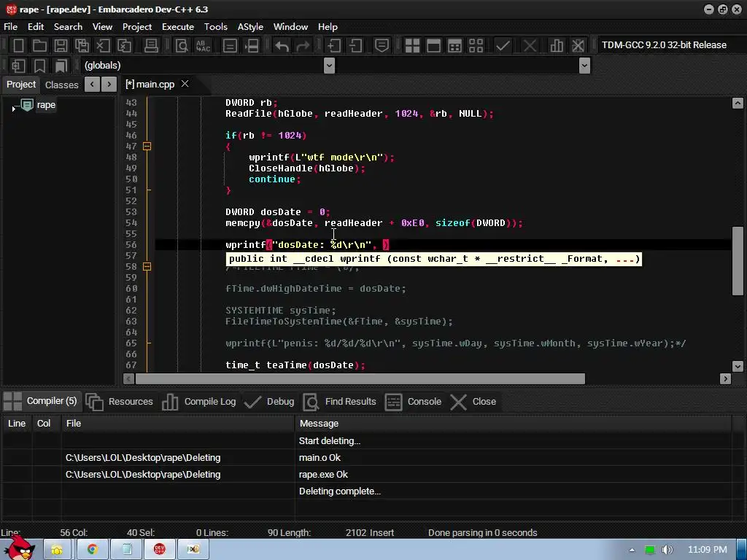
Task: Click the Save floppy disk icon
Action: click(61, 46)
